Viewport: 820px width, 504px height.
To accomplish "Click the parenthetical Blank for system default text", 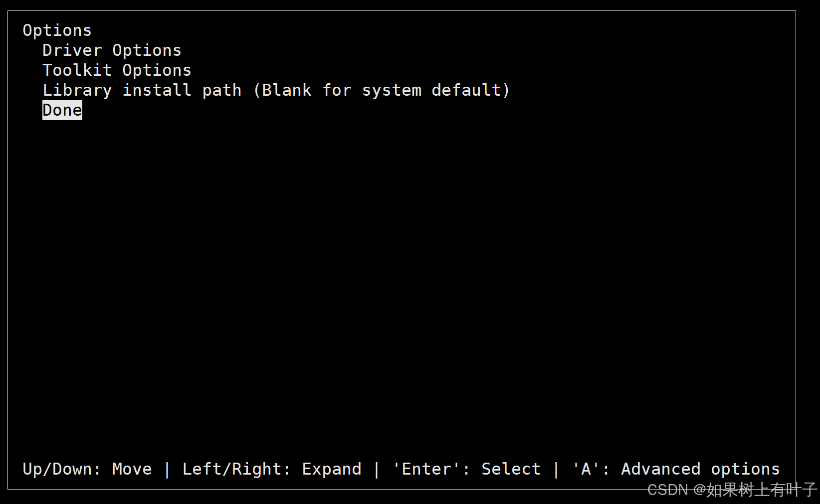I will [x=382, y=90].
